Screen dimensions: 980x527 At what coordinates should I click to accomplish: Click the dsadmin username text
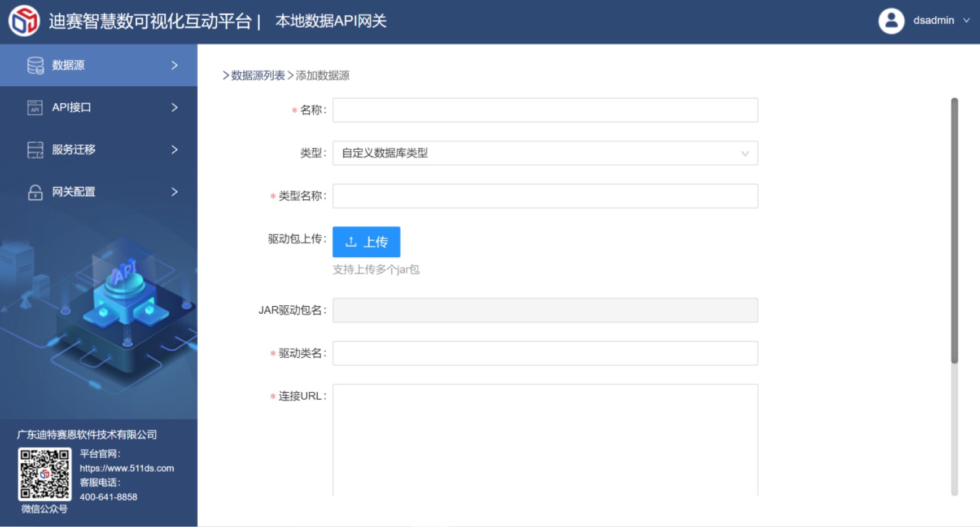934,20
